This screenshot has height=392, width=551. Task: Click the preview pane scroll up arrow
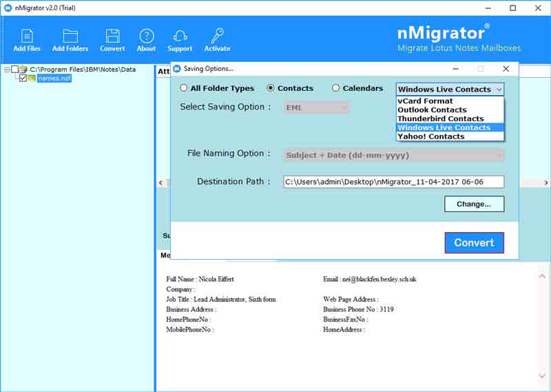pyautogui.click(x=542, y=276)
